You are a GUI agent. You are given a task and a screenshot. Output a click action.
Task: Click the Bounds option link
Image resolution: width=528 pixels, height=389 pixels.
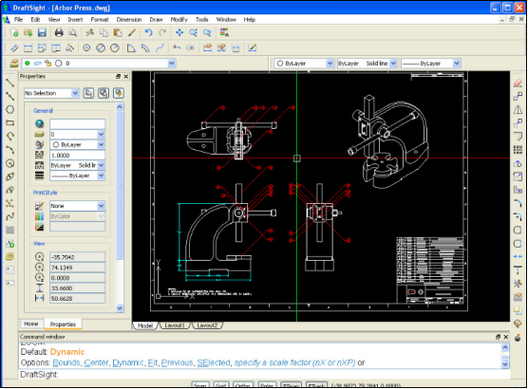(x=66, y=363)
